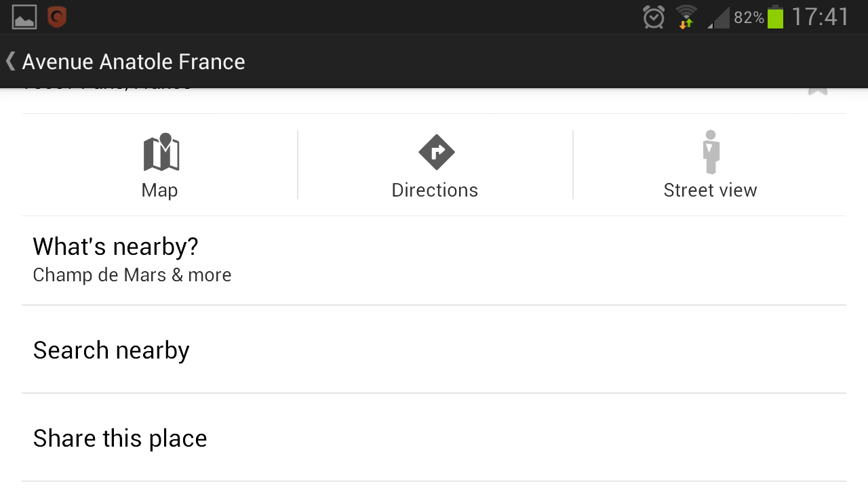Tap the red shield notification icon

click(x=57, y=17)
